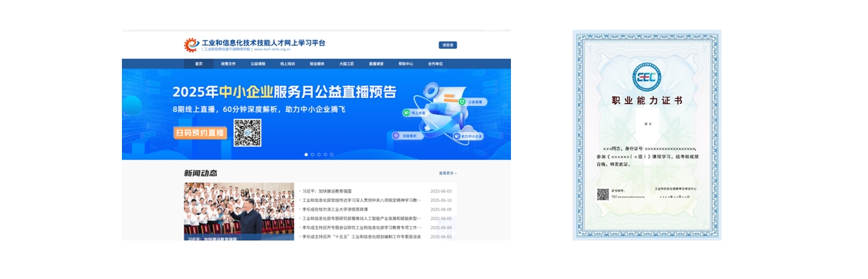
Task: Click the 工业和信息化部教育与考试中心 issuer text
Action: point(676,189)
